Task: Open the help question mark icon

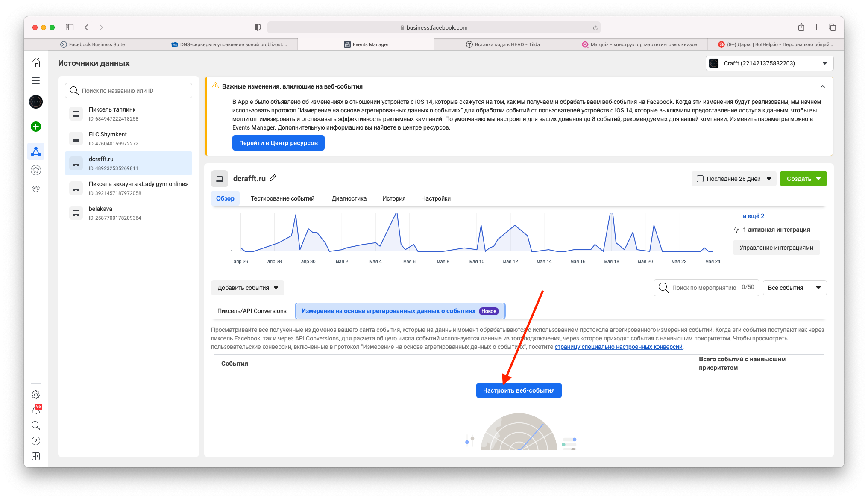Action: pyautogui.click(x=36, y=441)
